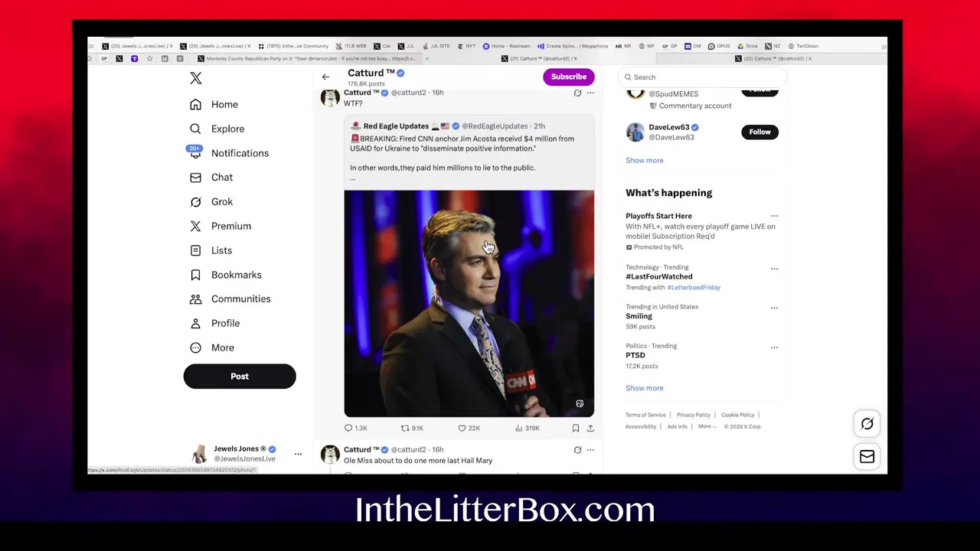Click the X logo in the sidebar
Image resolution: width=980 pixels, height=551 pixels.
coord(196,78)
